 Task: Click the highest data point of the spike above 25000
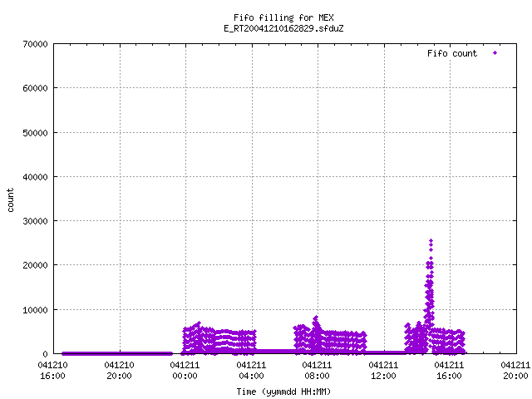[x=431, y=241]
